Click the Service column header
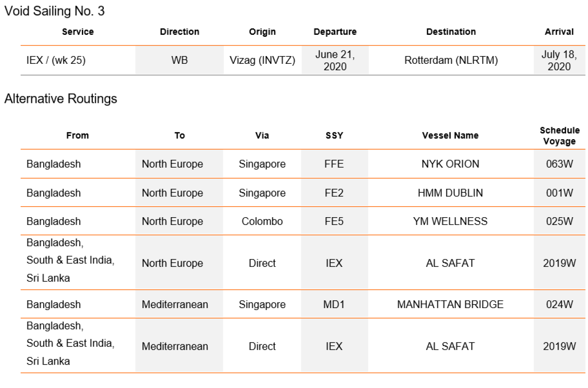588x388 pixels. pyautogui.click(x=78, y=32)
